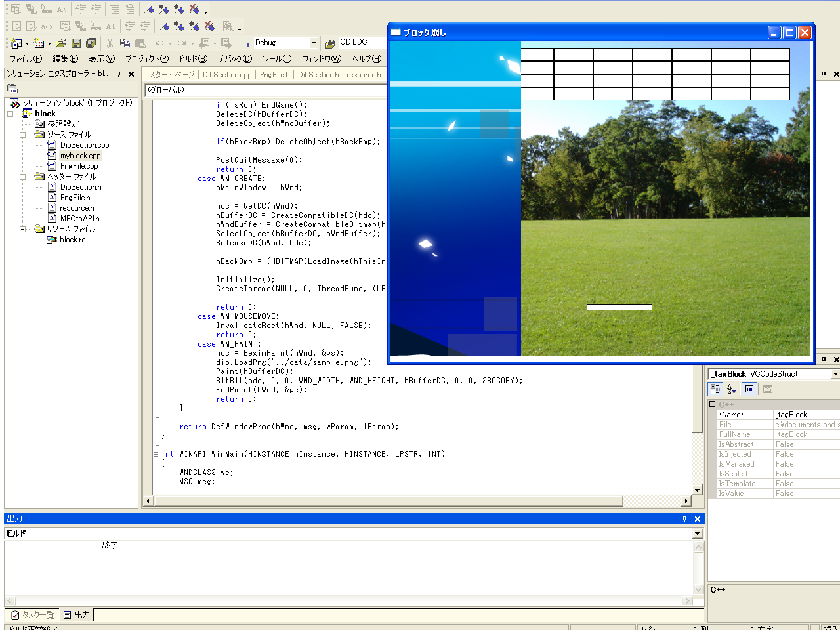840x630 pixels.
Task: Click the code editor's vertical scroll down arrow
Action: pos(698,490)
